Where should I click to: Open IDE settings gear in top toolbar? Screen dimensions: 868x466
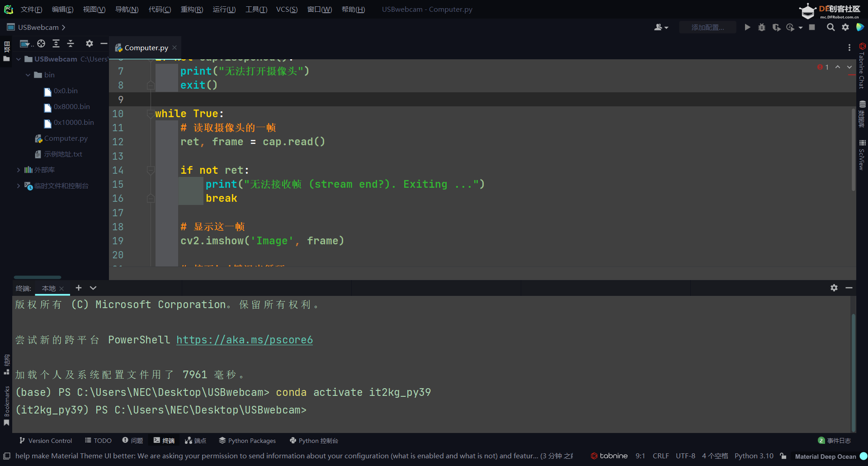tap(845, 28)
